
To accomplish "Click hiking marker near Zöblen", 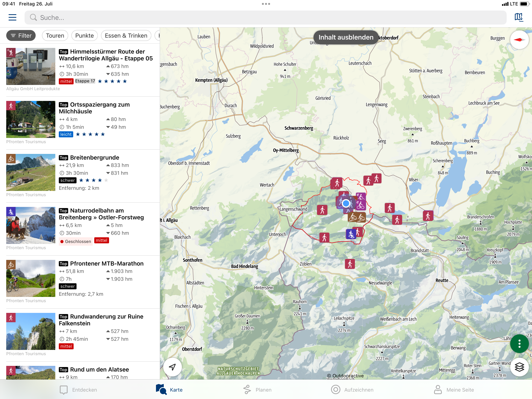I will [350, 264].
